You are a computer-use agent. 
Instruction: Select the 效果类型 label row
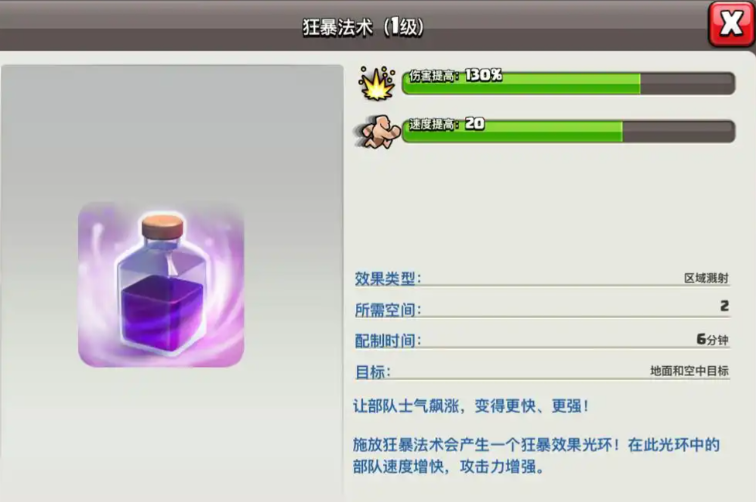(542, 278)
